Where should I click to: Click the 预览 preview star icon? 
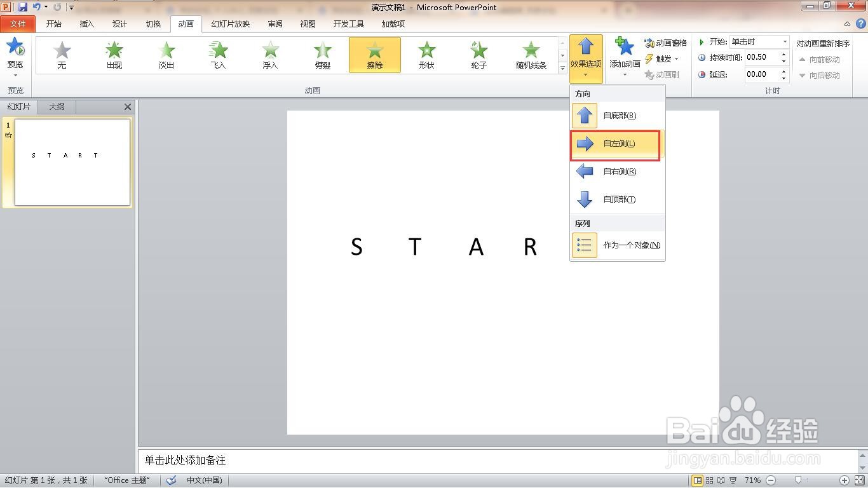click(x=15, y=47)
